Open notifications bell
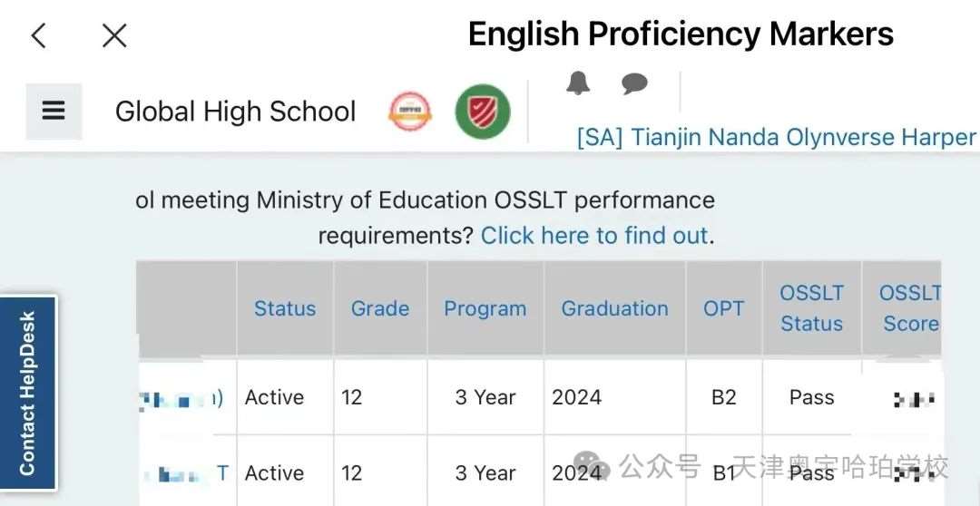Viewport: 980px width, 506px height. click(578, 83)
